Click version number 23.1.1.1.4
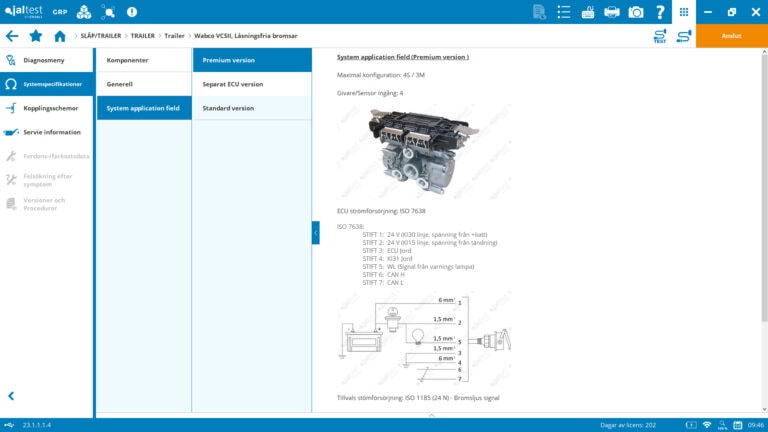The height and width of the screenshot is (432, 768). [x=37, y=425]
